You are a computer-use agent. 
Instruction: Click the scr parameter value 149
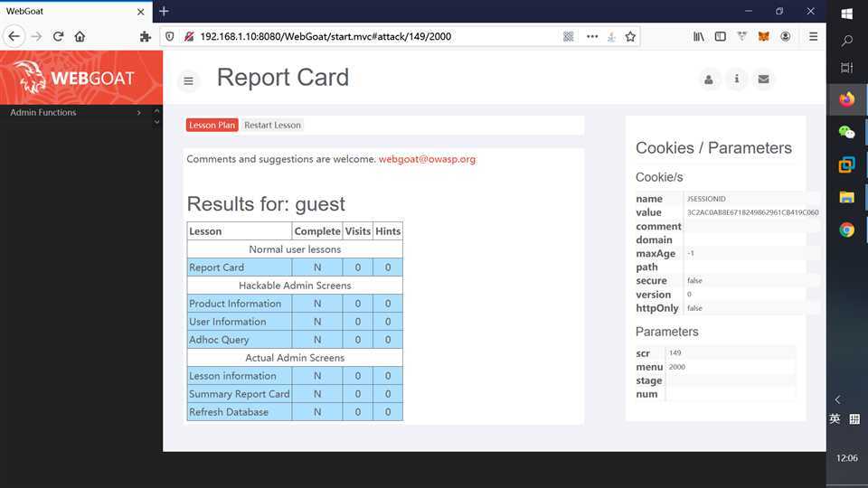coord(675,353)
